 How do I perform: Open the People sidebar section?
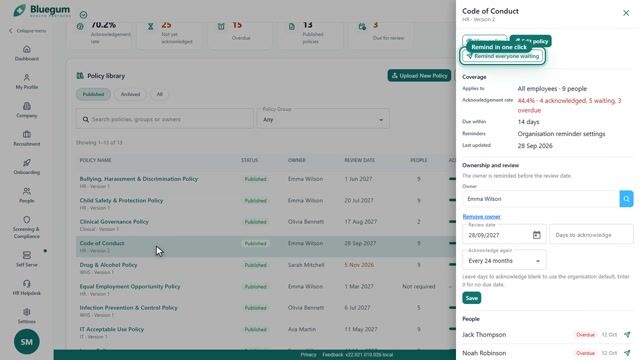(27, 195)
